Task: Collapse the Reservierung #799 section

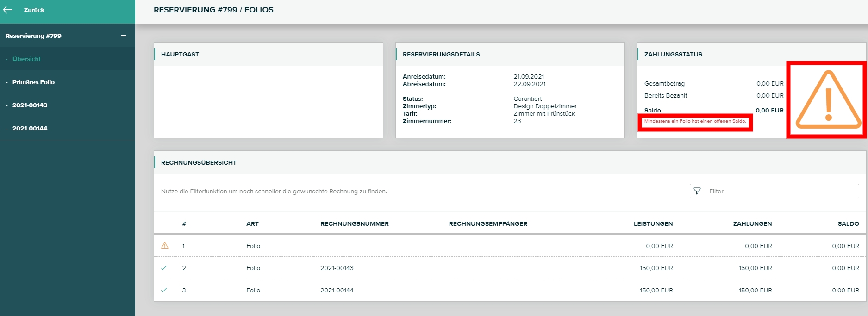Action: tap(124, 36)
